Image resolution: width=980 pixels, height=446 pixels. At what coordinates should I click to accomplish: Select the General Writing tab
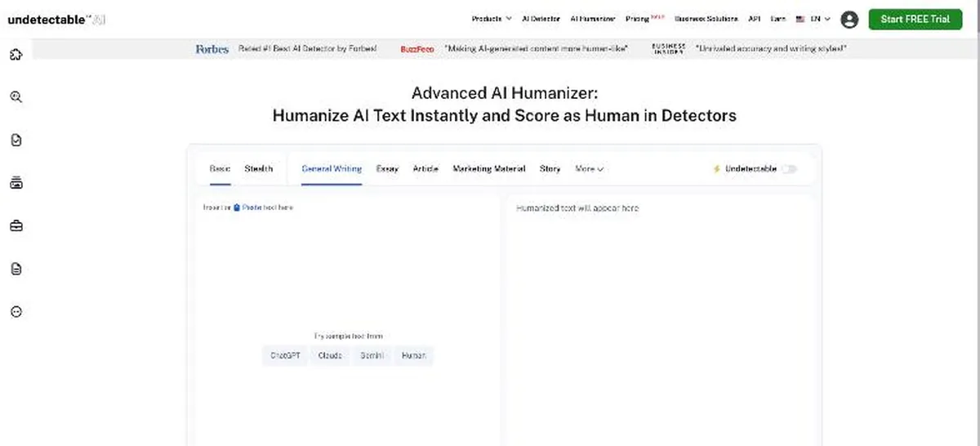click(x=332, y=169)
